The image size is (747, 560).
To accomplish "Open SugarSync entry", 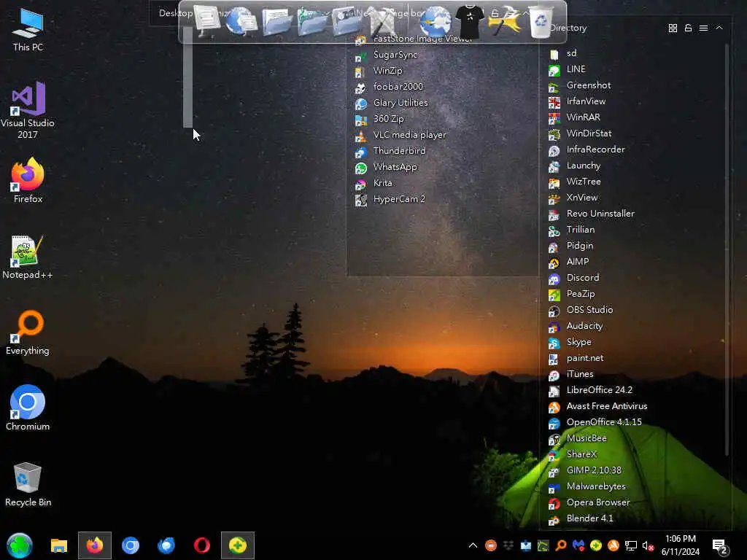I will [x=386, y=55].
